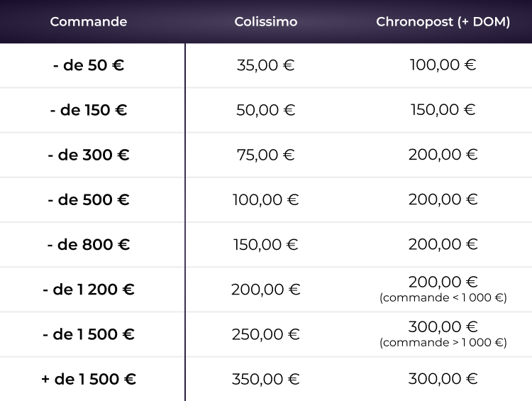
Task: Select the "- de 150 €" row label
Action: pos(89,110)
